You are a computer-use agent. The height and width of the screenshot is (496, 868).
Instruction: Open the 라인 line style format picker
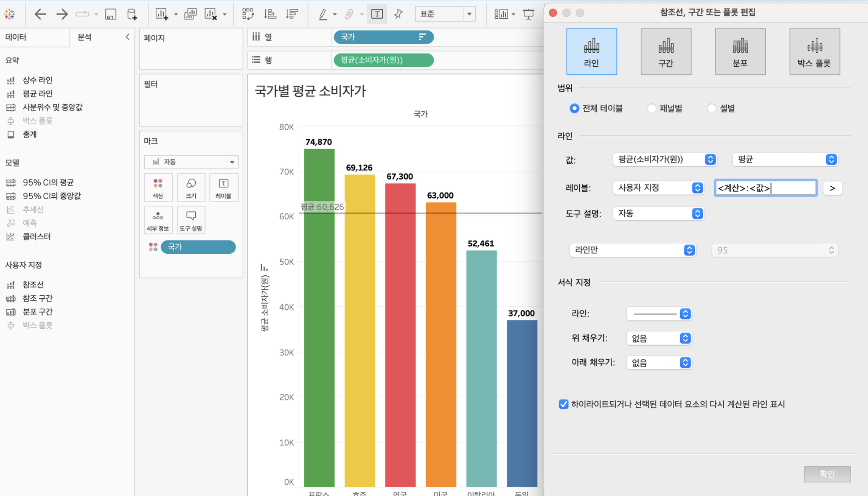point(659,314)
